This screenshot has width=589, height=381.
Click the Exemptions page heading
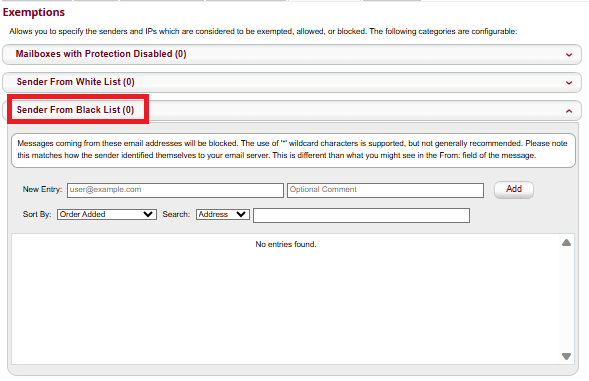tap(34, 12)
